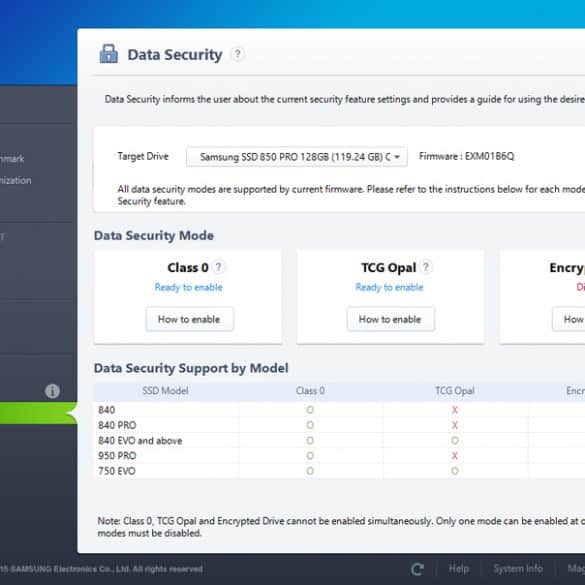This screenshot has height=585, width=585.
Task: Click the refresh icon in bottom bar
Action: point(417,569)
